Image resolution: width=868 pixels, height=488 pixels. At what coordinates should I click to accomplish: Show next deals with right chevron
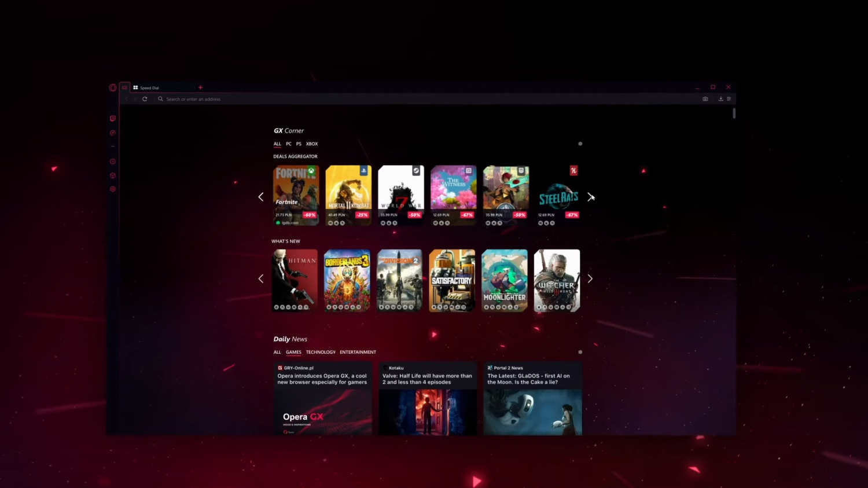pyautogui.click(x=590, y=197)
